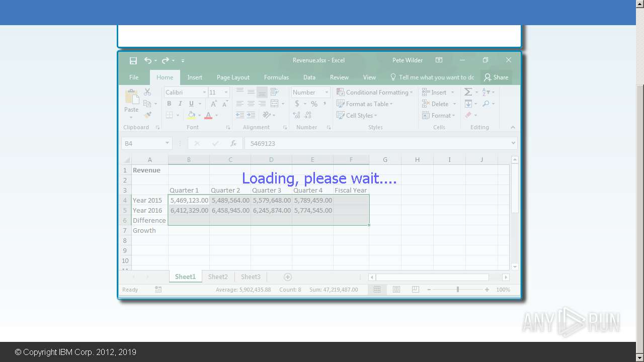Viewport: 644px width, 362px height.
Task: Click Increase Indent icon
Action: pyautogui.click(x=251, y=115)
